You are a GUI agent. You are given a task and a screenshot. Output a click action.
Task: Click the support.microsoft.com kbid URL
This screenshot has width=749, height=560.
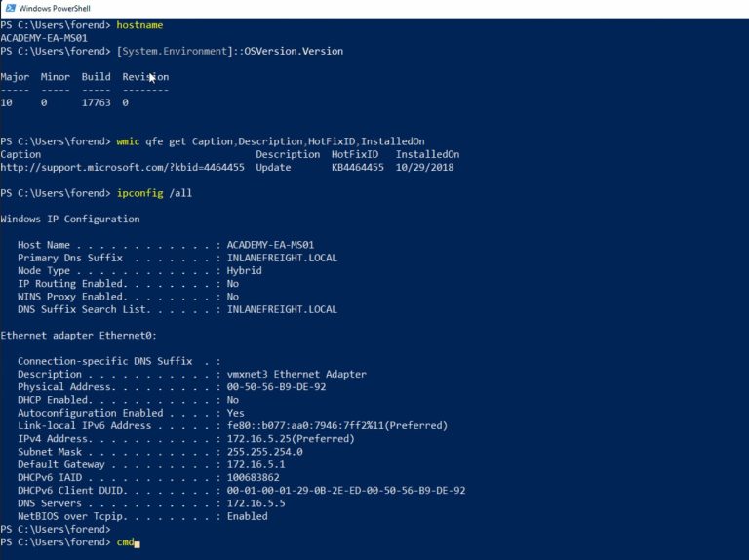click(122, 167)
